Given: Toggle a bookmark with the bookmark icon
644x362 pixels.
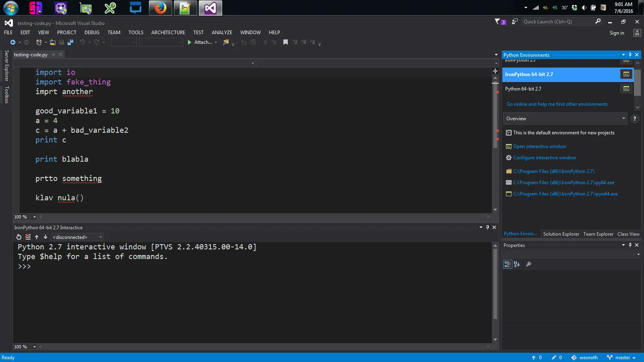Looking at the screenshot, I should [x=285, y=42].
